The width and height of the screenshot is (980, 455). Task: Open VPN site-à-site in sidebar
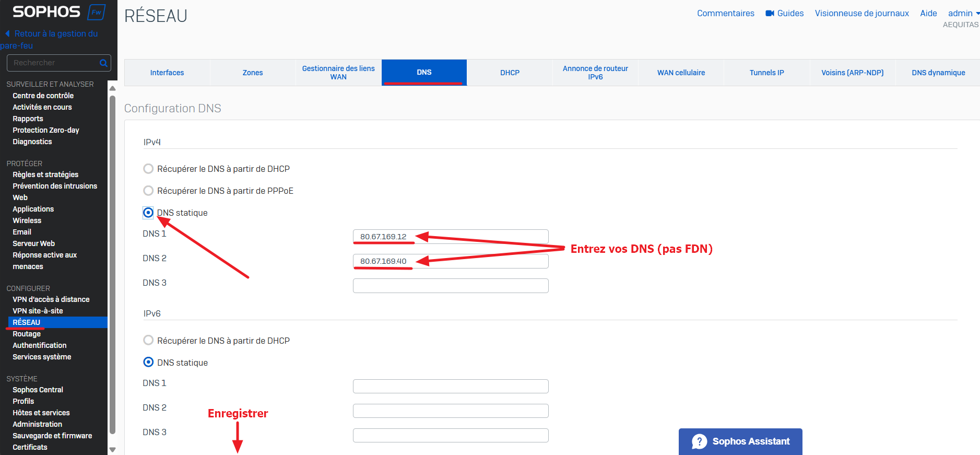[x=38, y=311]
